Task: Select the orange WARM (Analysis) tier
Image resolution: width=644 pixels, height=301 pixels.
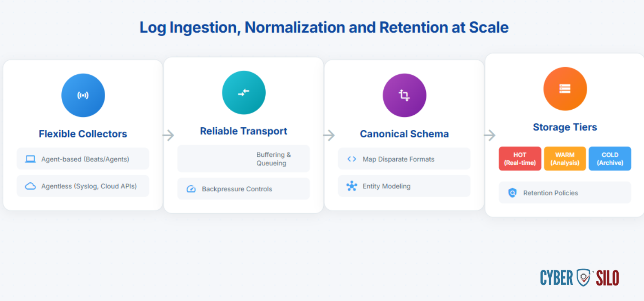Action: point(565,159)
